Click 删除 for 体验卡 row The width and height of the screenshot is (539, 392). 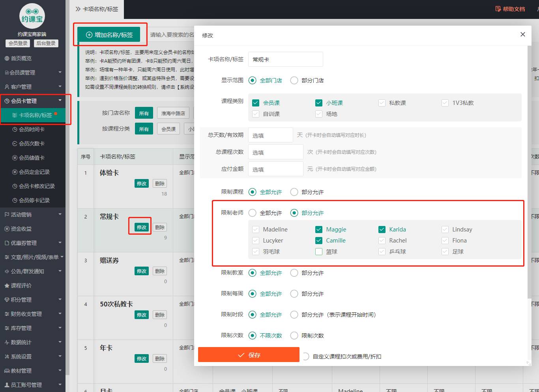tap(160, 183)
